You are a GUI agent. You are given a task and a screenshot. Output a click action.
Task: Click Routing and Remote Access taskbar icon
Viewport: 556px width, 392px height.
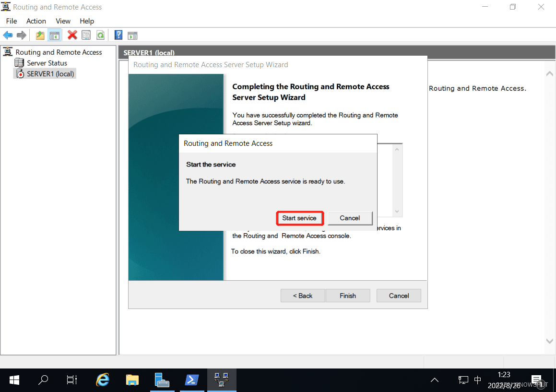(222, 380)
